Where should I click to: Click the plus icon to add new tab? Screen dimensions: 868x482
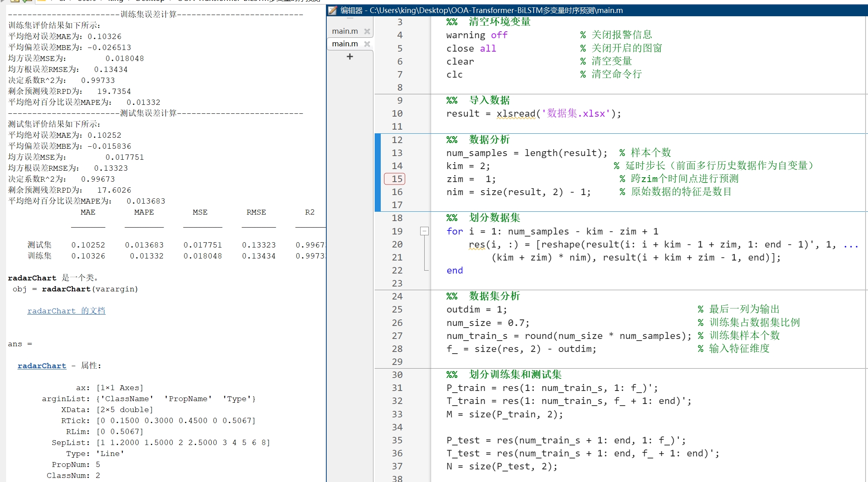(x=350, y=56)
